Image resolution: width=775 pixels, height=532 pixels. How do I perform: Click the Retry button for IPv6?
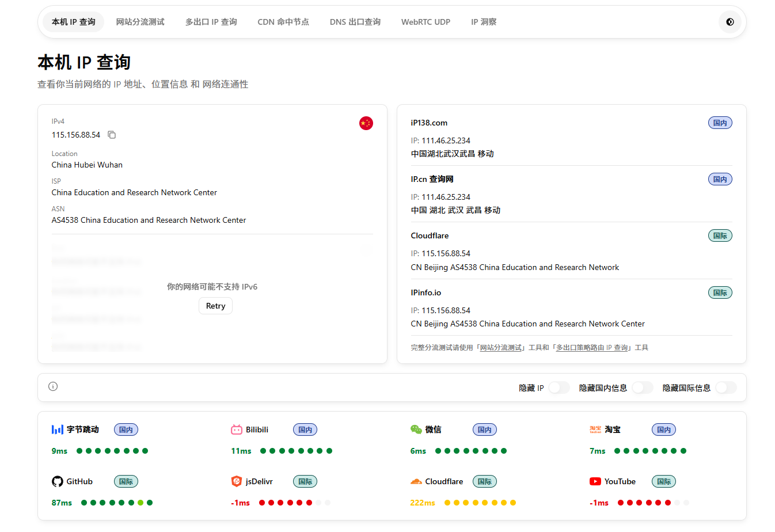[215, 306]
